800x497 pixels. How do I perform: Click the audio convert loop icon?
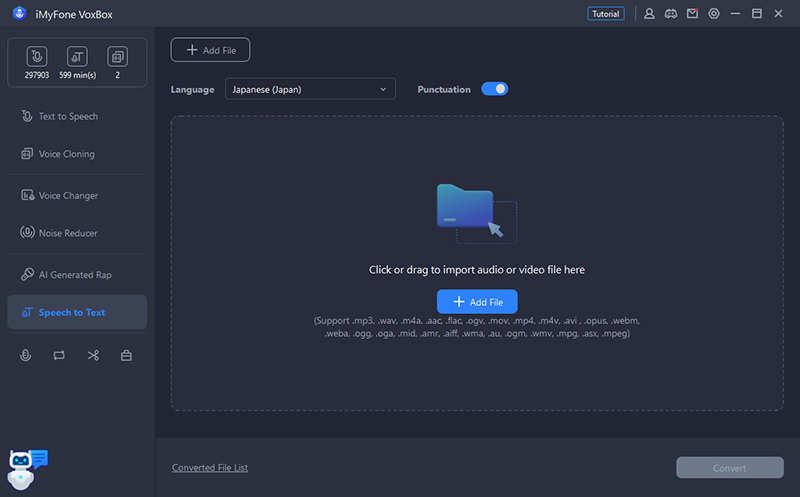coord(59,356)
